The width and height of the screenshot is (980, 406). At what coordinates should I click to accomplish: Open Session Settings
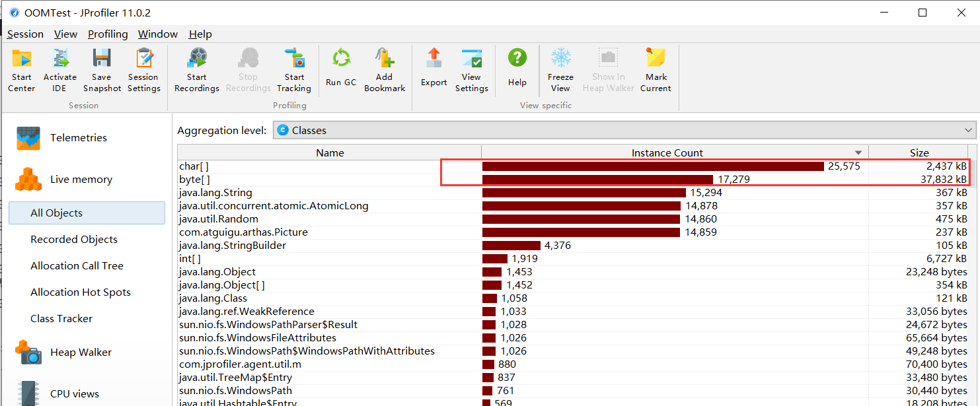tap(143, 70)
